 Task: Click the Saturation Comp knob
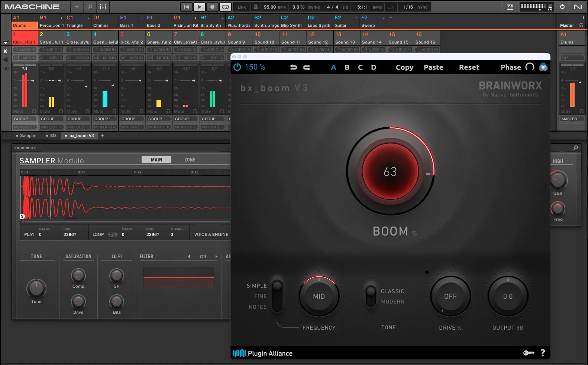[78, 276]
